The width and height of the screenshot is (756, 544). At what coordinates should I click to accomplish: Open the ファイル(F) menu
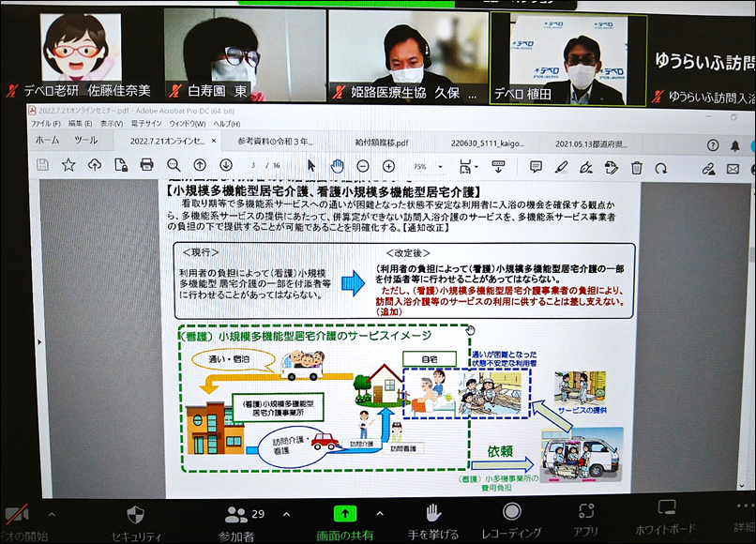(45, 124)
